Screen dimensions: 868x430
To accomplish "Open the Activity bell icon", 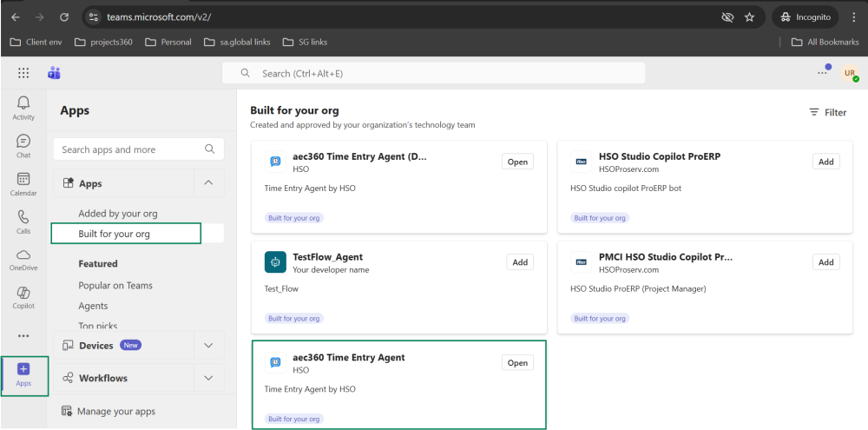I will pos(23,108).
